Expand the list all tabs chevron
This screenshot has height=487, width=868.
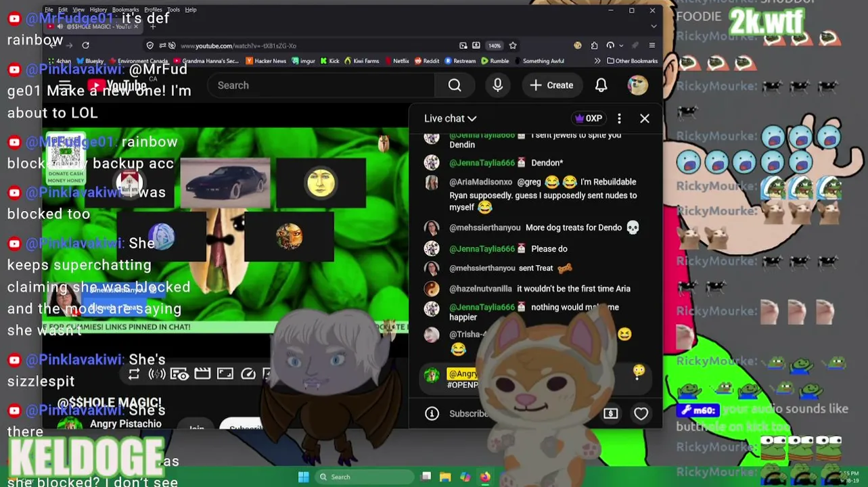pos(653,26)
